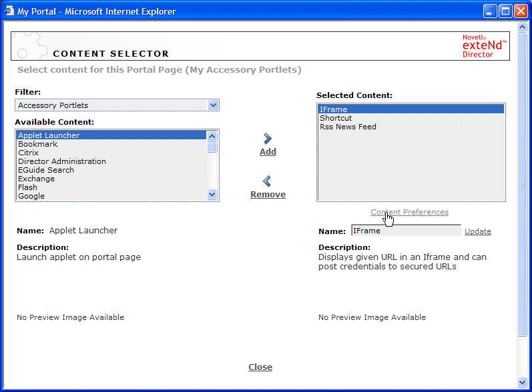Select Bookmark in Available Content

point(38,144)
